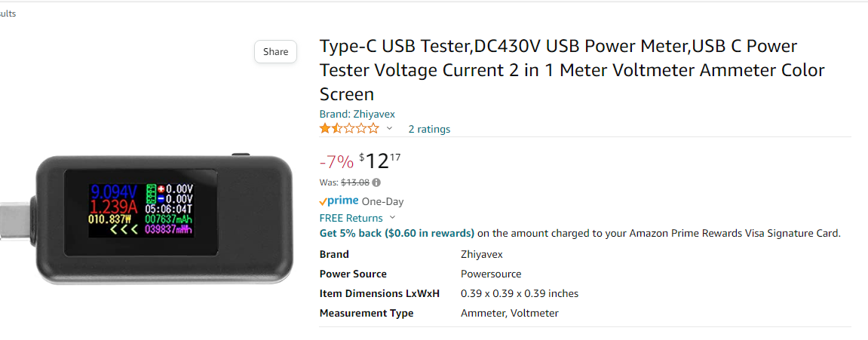Click the One-Day delivery text

382,201
